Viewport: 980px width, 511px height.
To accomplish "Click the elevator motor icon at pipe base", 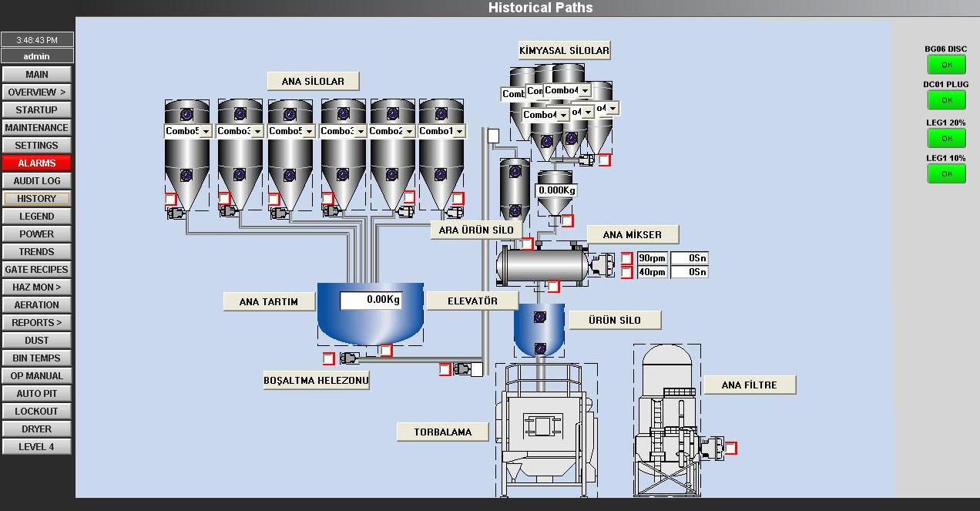I will 463,369.
